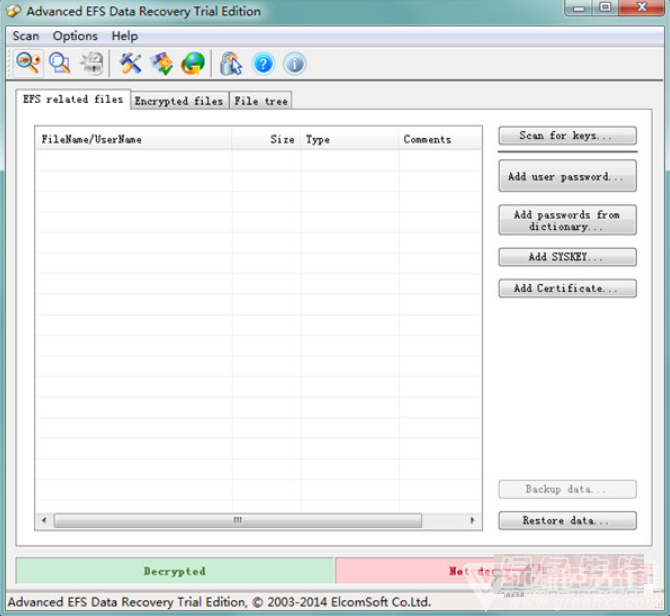This screenshot has height=616, width=670.
Task: Switch to EFS related files tab
Action: (x=73, y=100)
